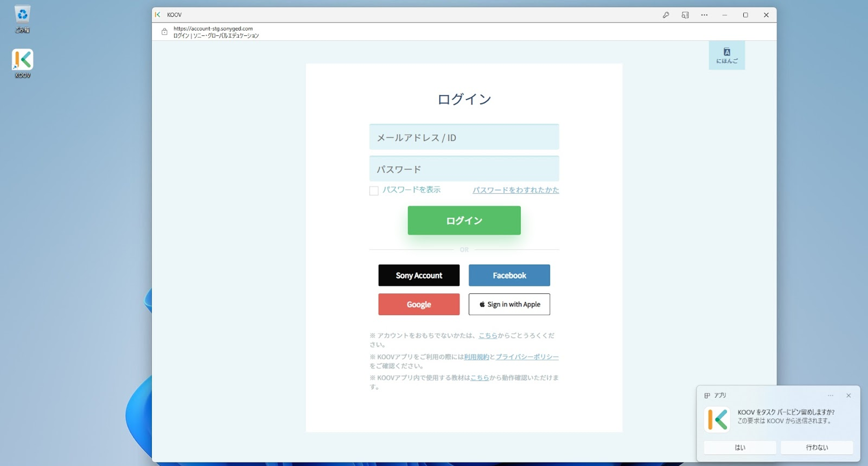868x466 pixels.
Task: Click the KOOV icon inside the pin notification
Action: pyautogui.click(x=717, y=419)
